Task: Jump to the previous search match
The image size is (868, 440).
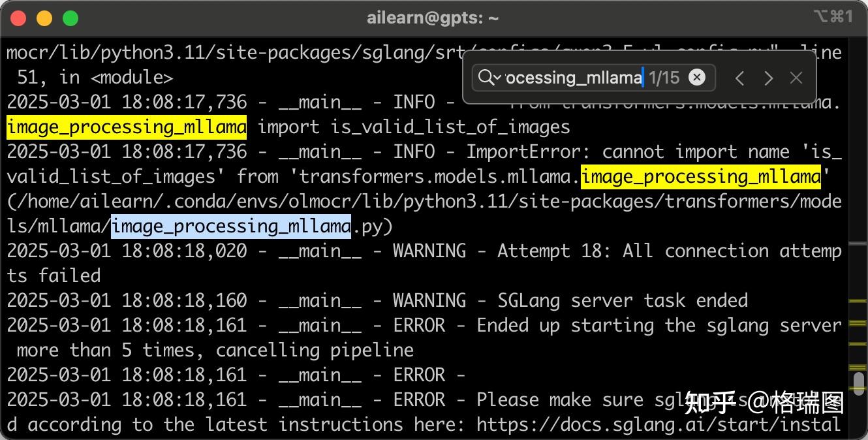Action: click(739, 78)
